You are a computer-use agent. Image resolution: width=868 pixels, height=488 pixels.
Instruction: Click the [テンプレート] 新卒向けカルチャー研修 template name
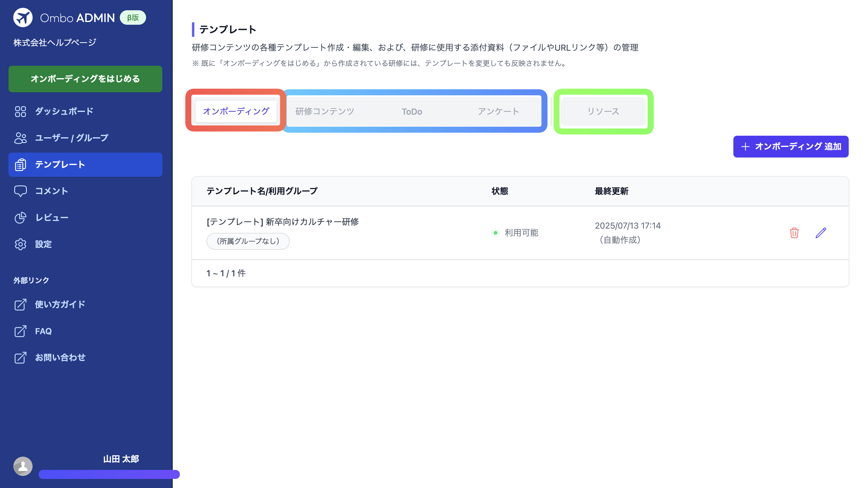[x=283, y=222]
